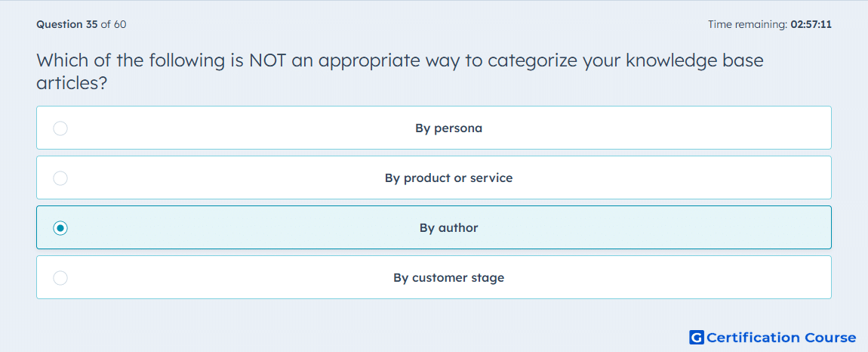Select the "By product or service" radio circle
Viewport: 868px width, 352px height.
click(x=60, y=178)
